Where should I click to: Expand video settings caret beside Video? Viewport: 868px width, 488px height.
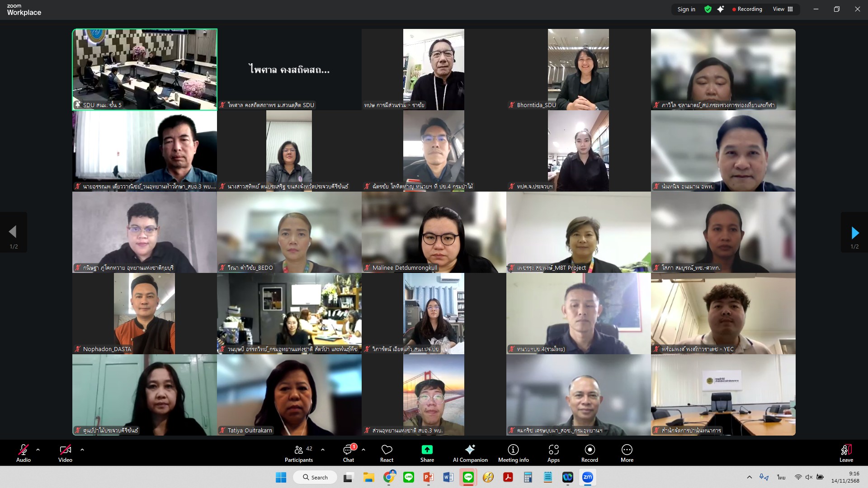coord(82,450)
